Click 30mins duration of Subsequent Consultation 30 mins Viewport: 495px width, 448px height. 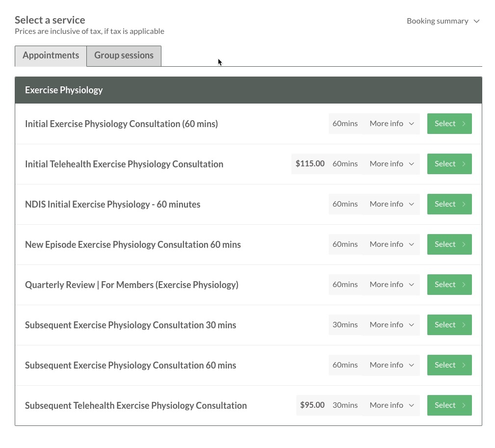coord(345,324)
